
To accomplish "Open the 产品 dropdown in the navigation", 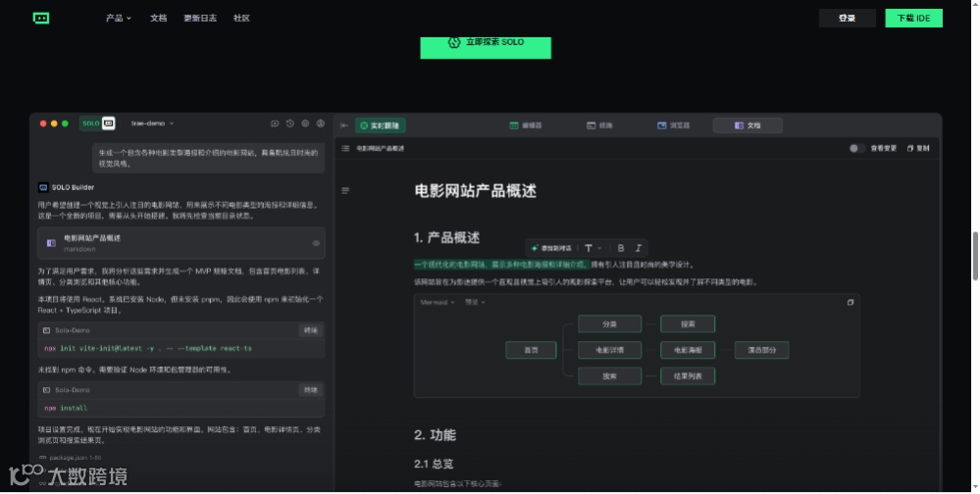I will click(118, 18).
